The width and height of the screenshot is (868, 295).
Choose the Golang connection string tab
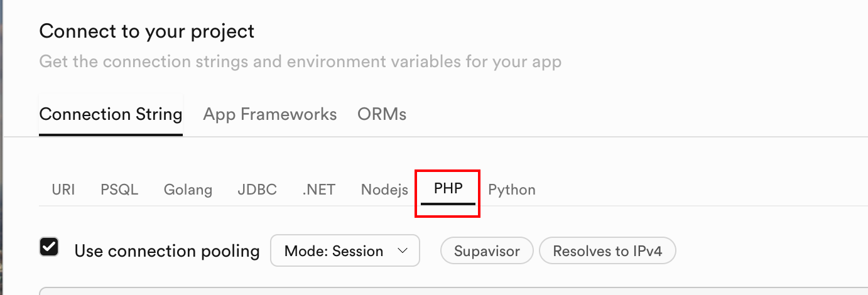point(188,190)
